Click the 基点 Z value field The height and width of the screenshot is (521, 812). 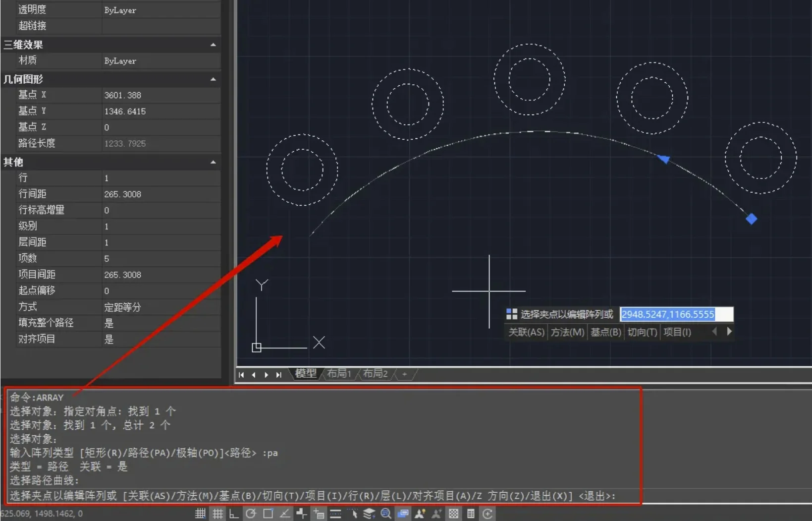[x=161, y=127]
